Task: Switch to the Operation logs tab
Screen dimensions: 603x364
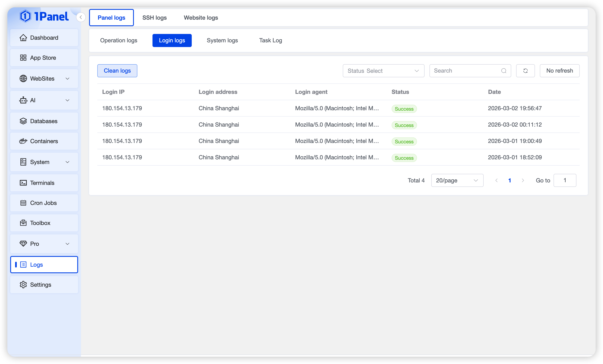Action: [x=119, y=40]
